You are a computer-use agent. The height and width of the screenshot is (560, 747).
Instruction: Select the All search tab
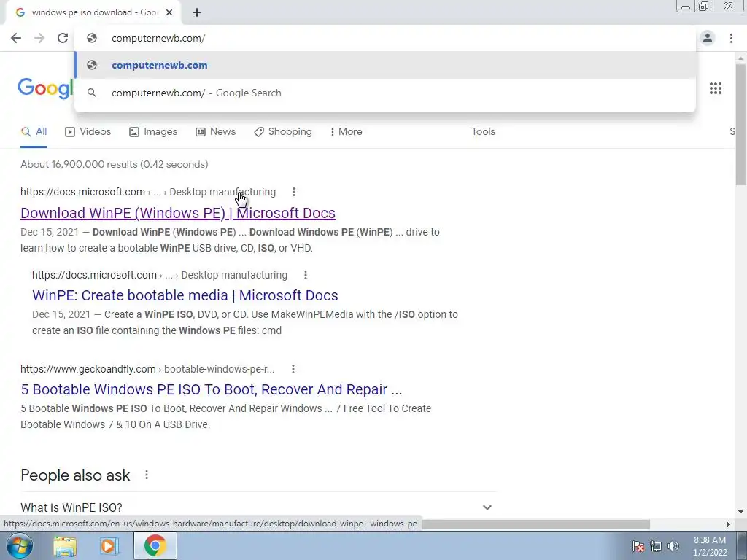[x=34, y=132]
